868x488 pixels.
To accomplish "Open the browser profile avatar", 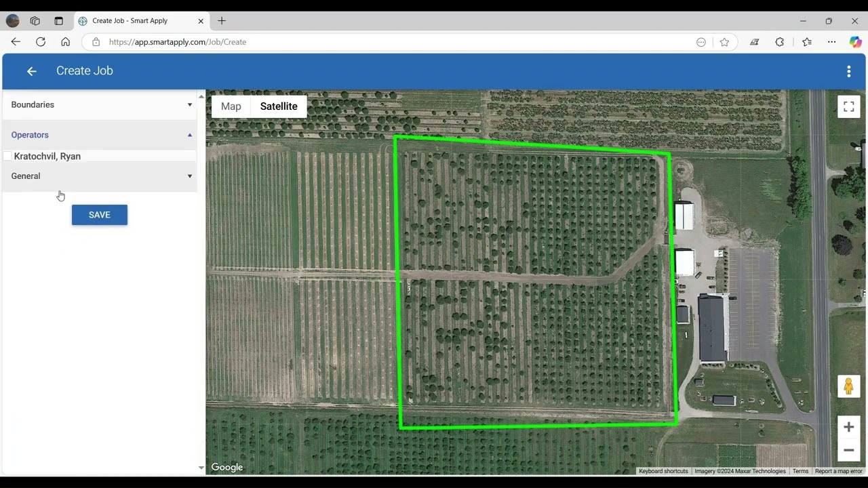I will [12, 21].
